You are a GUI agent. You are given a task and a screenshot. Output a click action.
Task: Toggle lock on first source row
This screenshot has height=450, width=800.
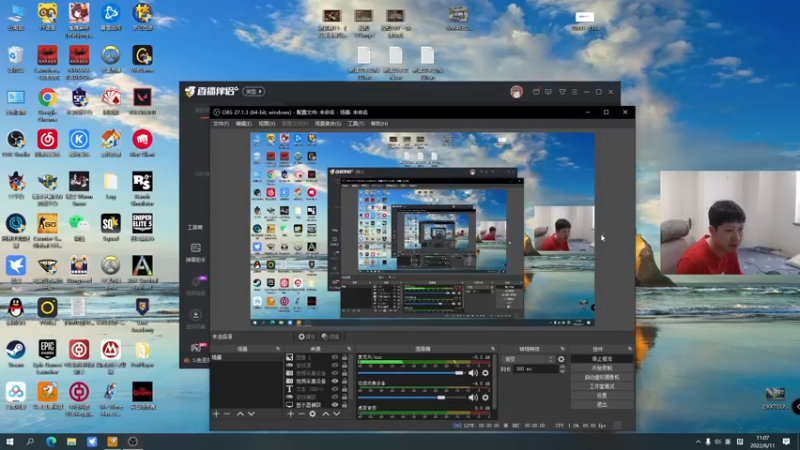tap(344, 358)
